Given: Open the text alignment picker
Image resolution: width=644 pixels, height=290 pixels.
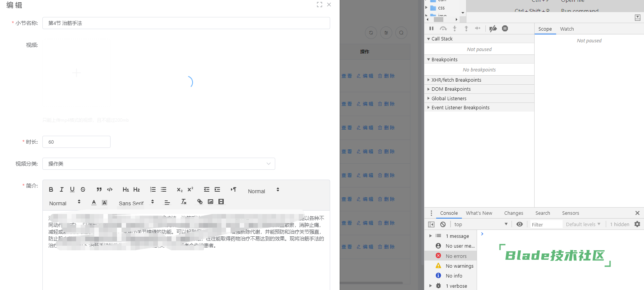Looking at the screenshot, I should pyautogui.click(x=167, y=202).
